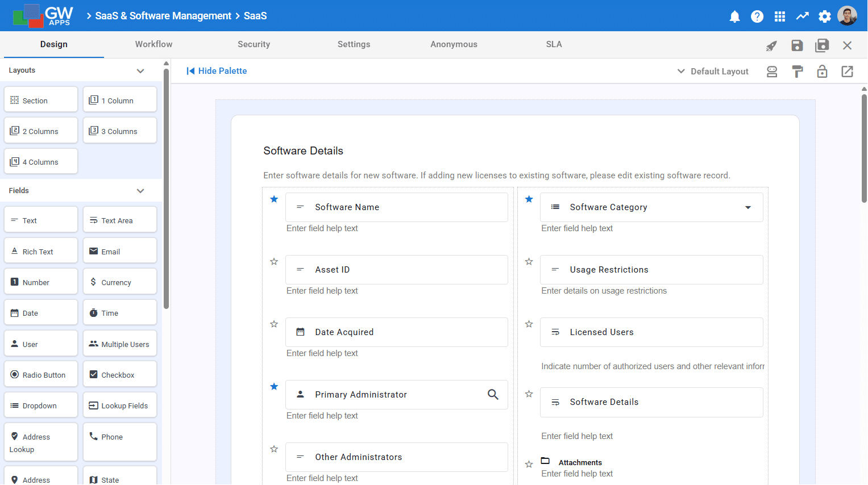Open the analytics trend icon
The image size is (868, 485).
(802, 16)
